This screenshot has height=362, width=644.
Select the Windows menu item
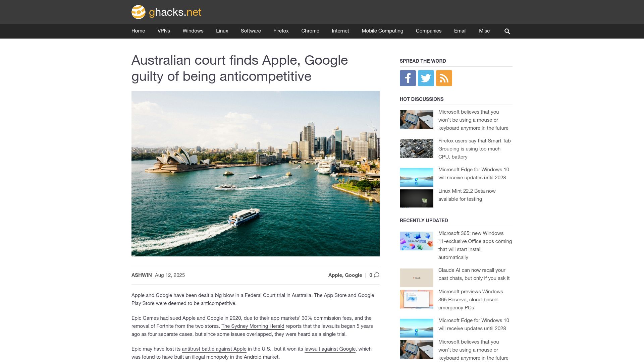tap(193, 31)
